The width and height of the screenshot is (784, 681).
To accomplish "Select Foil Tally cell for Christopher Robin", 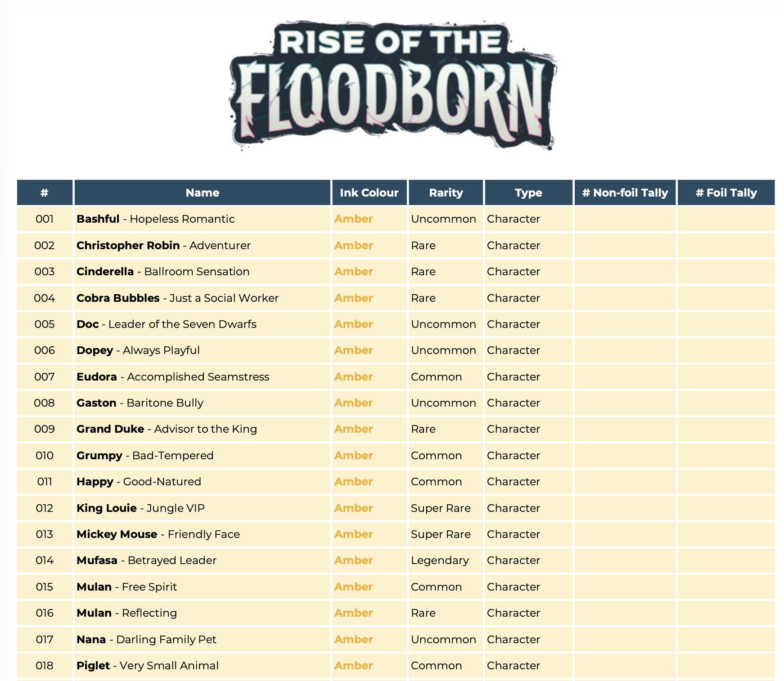I will (726, 245).
